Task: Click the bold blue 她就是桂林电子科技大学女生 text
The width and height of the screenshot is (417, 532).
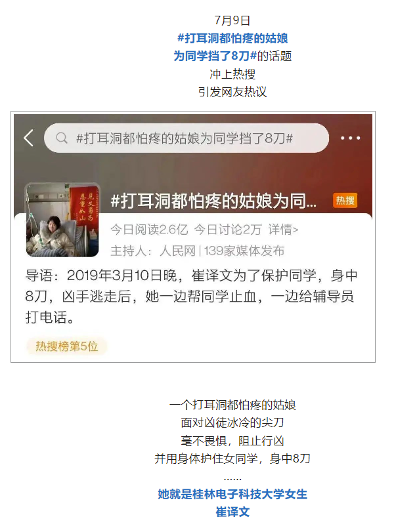Action: (232, 494)
